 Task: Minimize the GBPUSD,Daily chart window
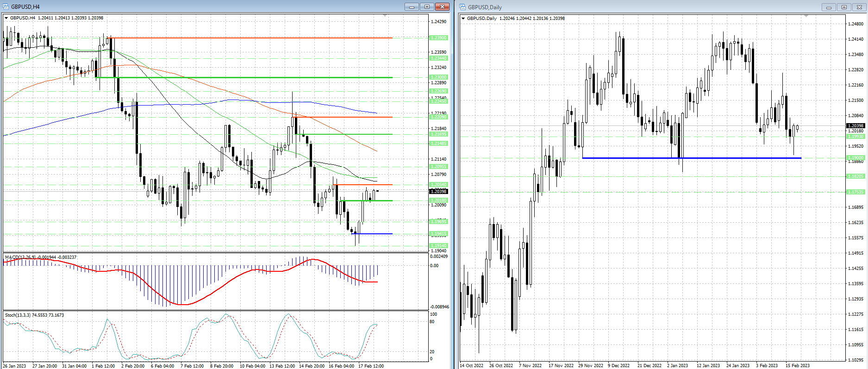[829, 7]
